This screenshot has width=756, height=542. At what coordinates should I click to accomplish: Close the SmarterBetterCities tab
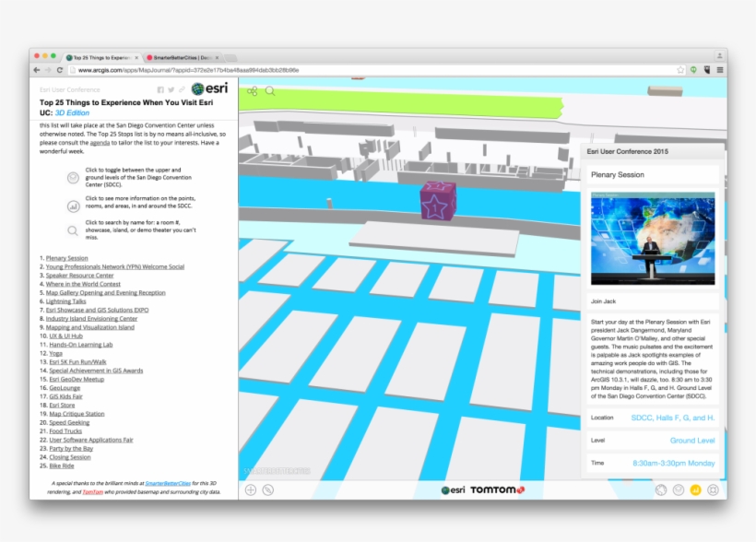(x=217, y=57)
